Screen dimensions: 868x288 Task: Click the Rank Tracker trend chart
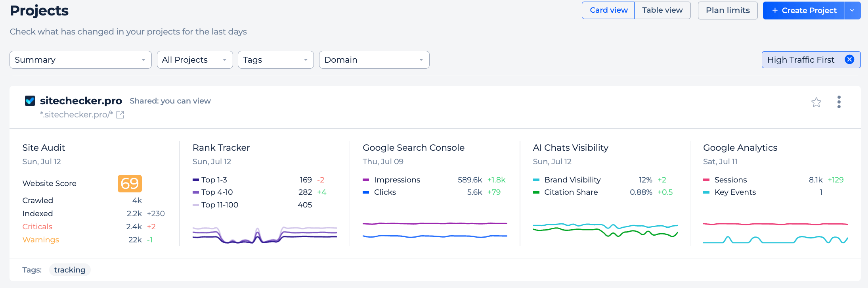pyautogui.click(x=265, y=234)
